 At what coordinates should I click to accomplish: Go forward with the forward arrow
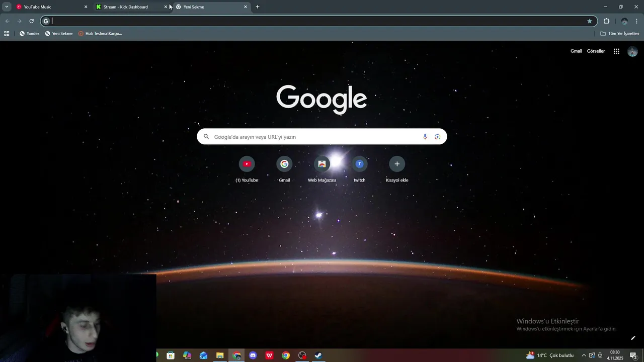click(x=19, y=21)
